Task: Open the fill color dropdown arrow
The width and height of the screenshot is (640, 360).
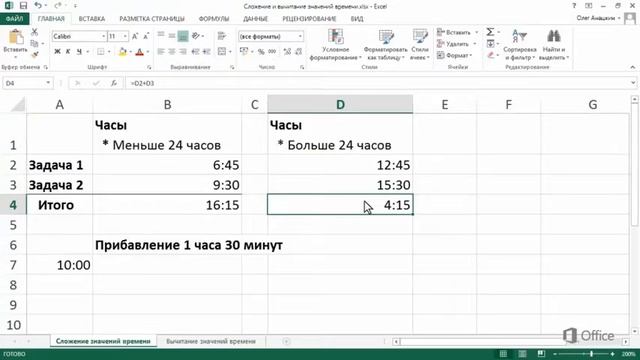Action: 131,52
